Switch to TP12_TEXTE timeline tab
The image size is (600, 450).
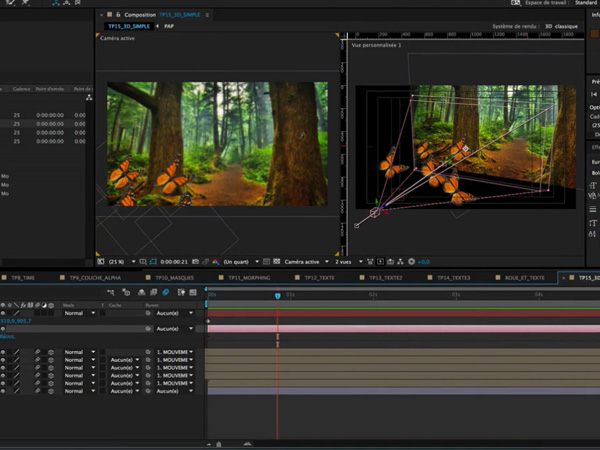click(x=320, y=278)
